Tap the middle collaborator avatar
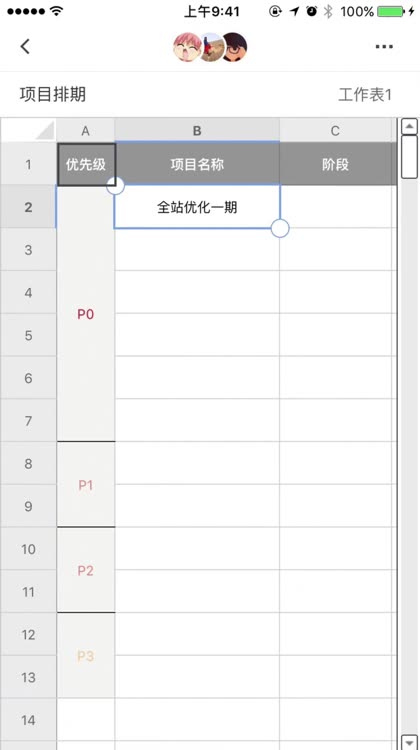The height and width of the screenshot is (750, 420). point(211,47)
